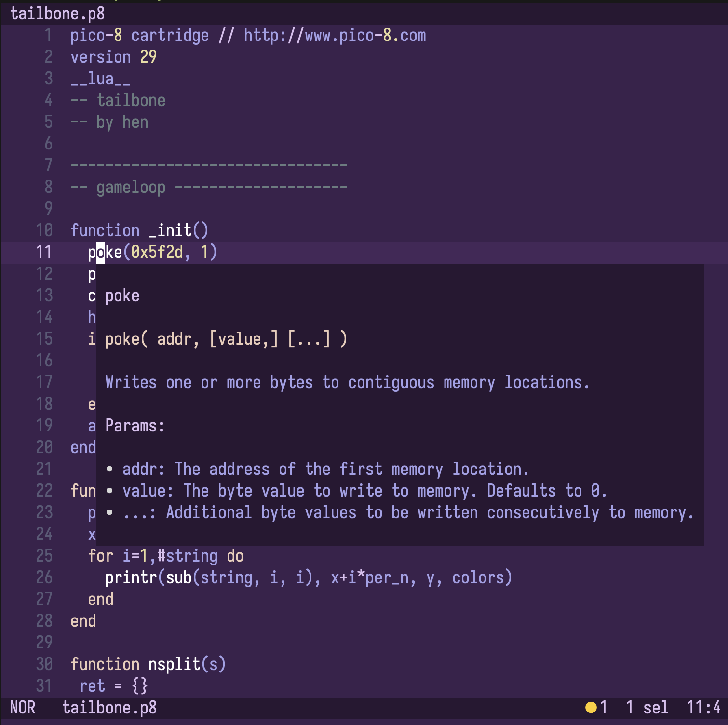Image resolution: width=728 pixels, height=725 pixels.
Task: Click "ret = {}" on line 31
Action: 116,685
